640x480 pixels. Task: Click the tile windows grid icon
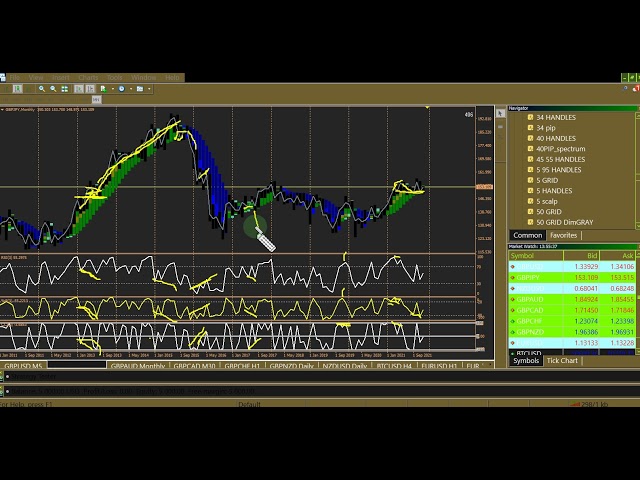coord(65,89)
